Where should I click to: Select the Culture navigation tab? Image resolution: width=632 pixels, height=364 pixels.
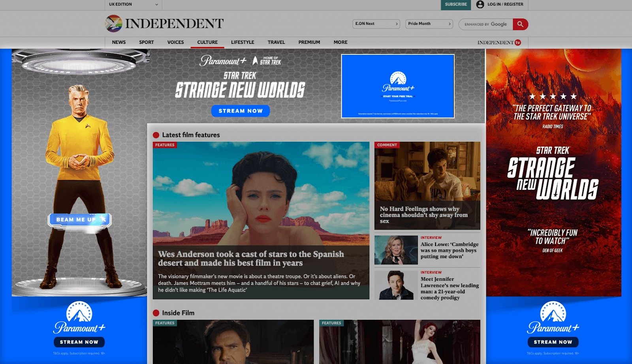(x=207, y=42)
